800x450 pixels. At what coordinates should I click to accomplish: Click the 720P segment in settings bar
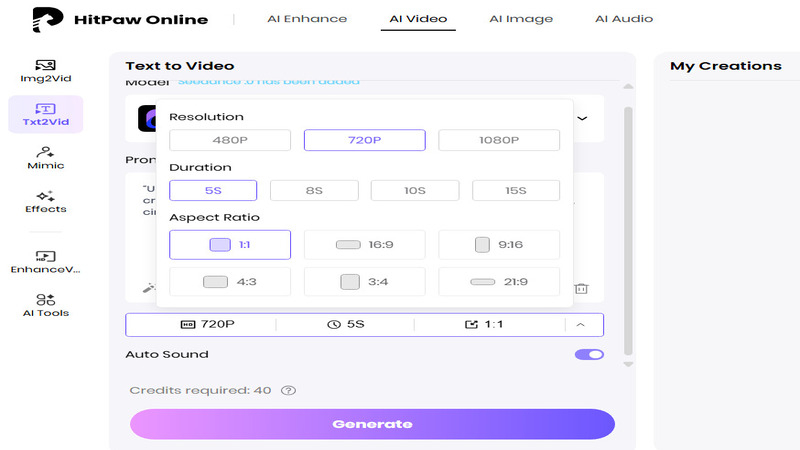208,324
